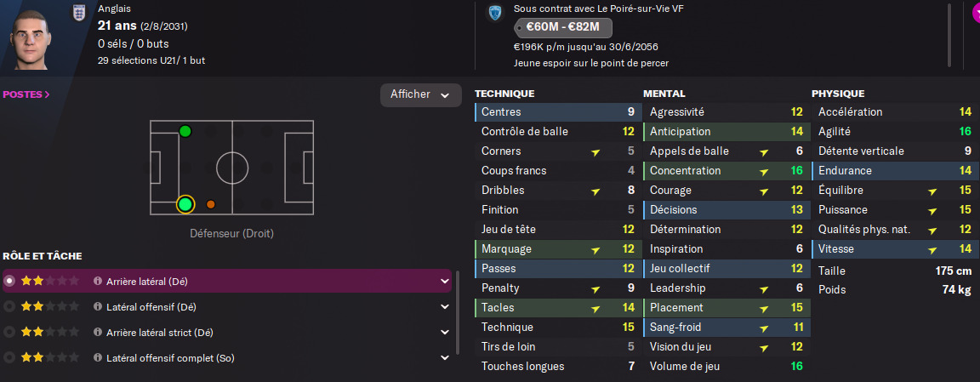The image size is (980, 382).
Task: Expand the Arrière latéral (Dé) role row
Action: pos(444,281)
